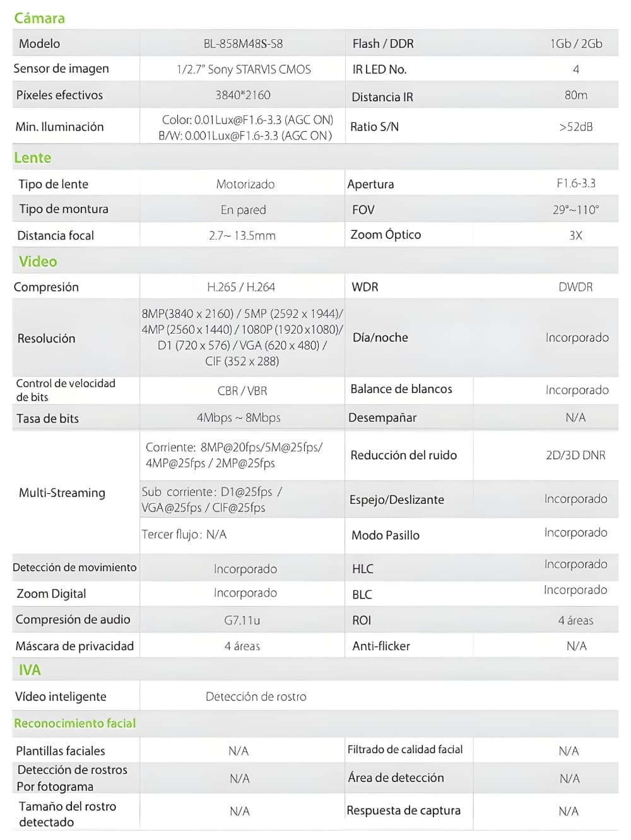Click the 4Mbps ~ 8Mbps bitrate value
The image size is (631, 840).
pos(239,417)
